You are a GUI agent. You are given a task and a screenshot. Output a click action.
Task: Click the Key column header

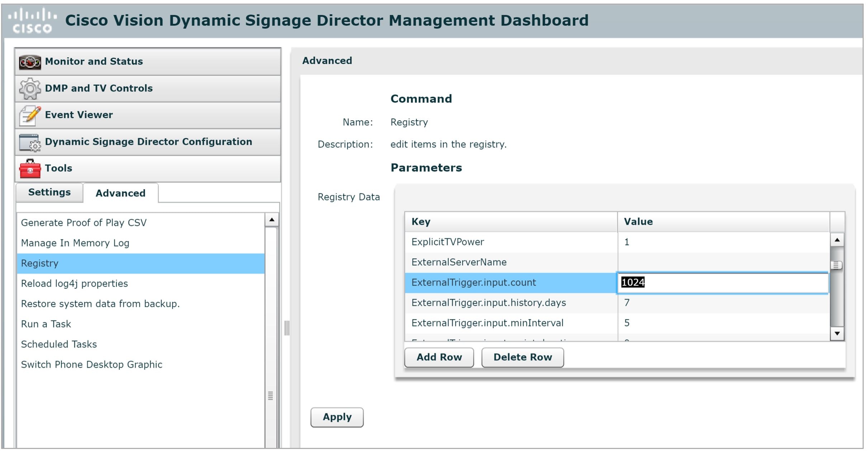click(x=511, y=222)
